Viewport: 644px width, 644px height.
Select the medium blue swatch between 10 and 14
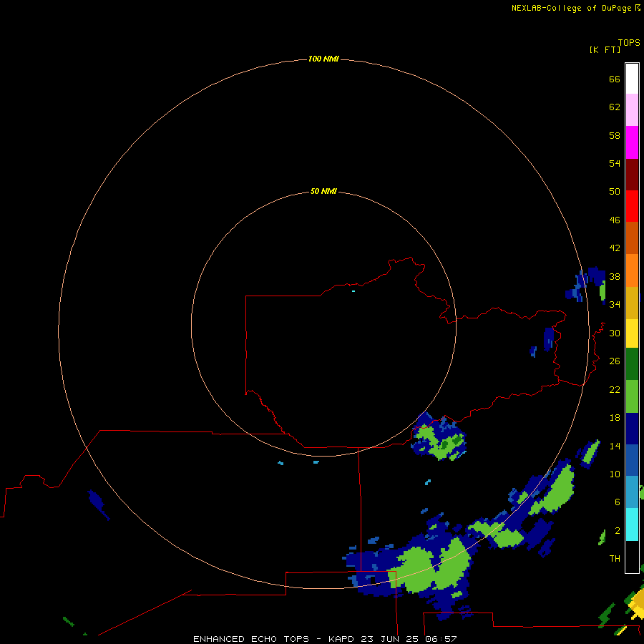point(632,460)
